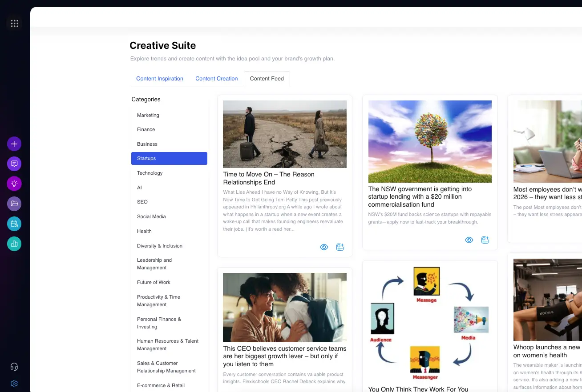Viewport: 582px width, 392px height.
Task: Open the CEO customer service article title
Action: pyautogui.click(x=284, y=356)
